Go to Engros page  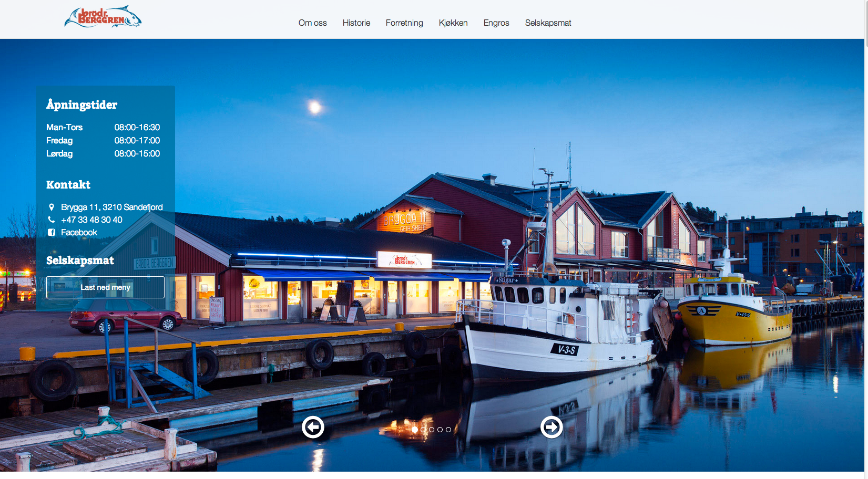pyautogui.click(x=496, y=23)
